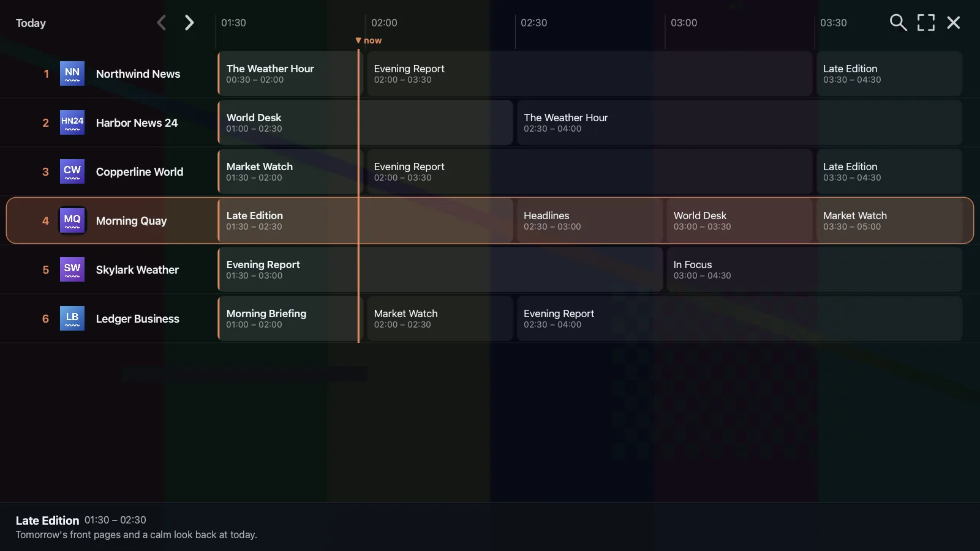Select the 02:30 time header
Image resolution: width=980 pixels, height=551 pixels.
pyautogui.click(x=534, y=23)
